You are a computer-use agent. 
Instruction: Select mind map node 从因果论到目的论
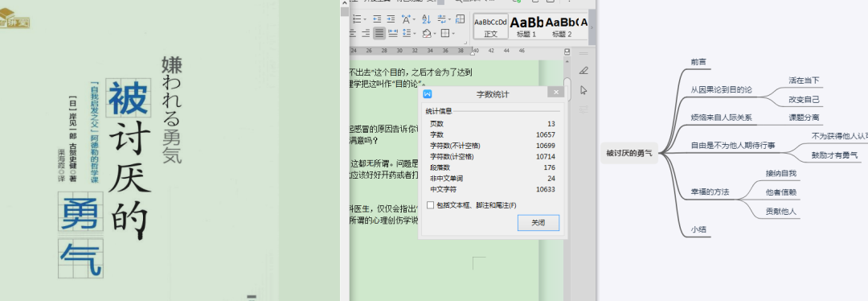click(721, 90)
